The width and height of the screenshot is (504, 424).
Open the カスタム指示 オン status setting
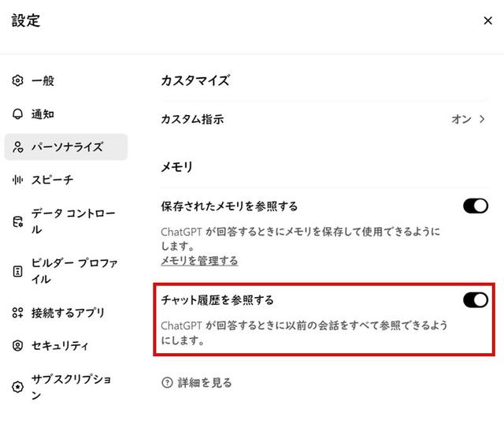tap(461, 120)
